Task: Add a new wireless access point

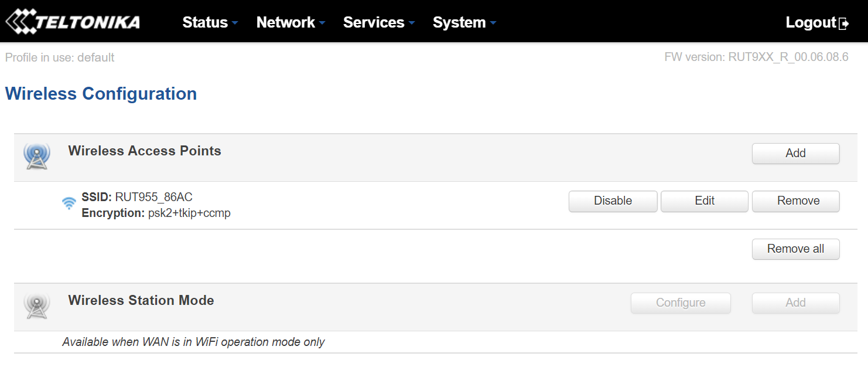Action: point(795,153)
